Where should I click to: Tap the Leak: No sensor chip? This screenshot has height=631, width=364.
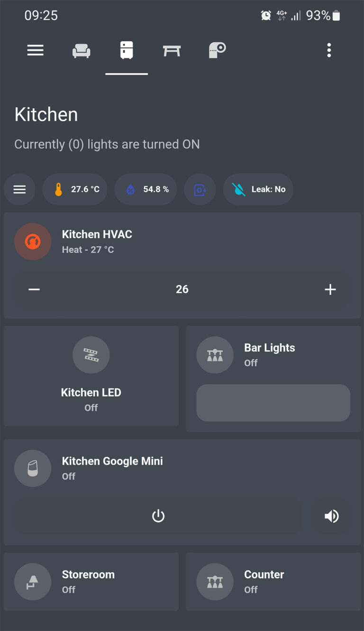258,189
